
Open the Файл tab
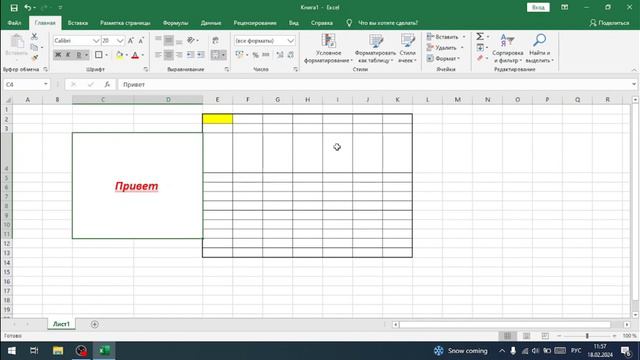click(x=14, y=23)
